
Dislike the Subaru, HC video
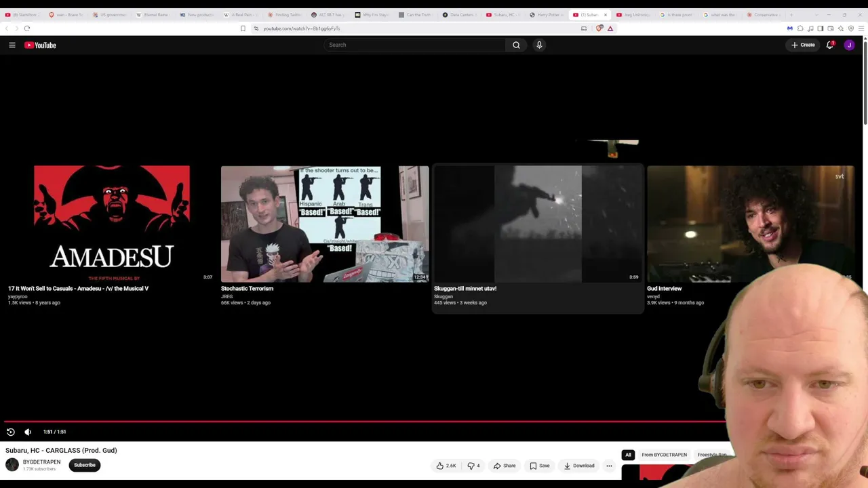(473, 466)
